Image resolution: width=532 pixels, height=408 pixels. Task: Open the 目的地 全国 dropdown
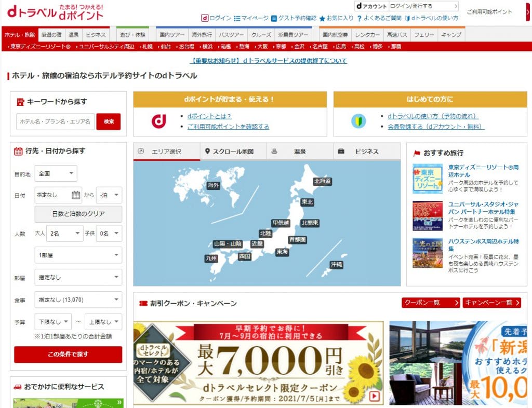(x=56, y=173)
